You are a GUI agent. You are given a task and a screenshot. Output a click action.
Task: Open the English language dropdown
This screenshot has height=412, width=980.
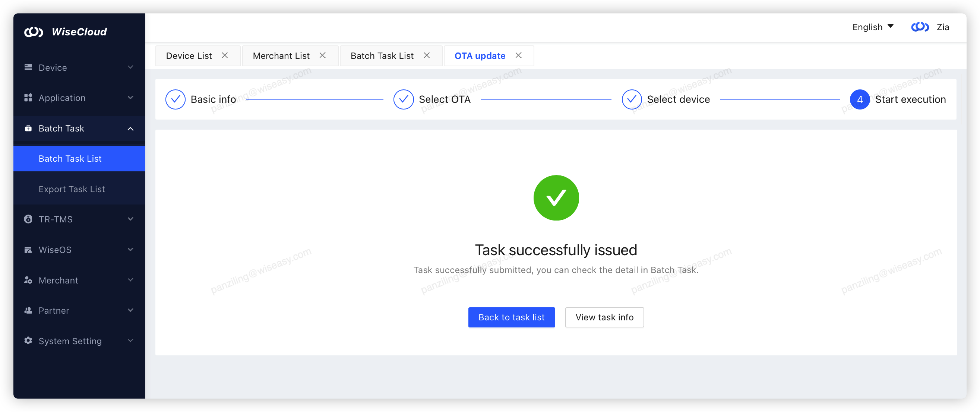pyautogui.click(x=873, y=27)
